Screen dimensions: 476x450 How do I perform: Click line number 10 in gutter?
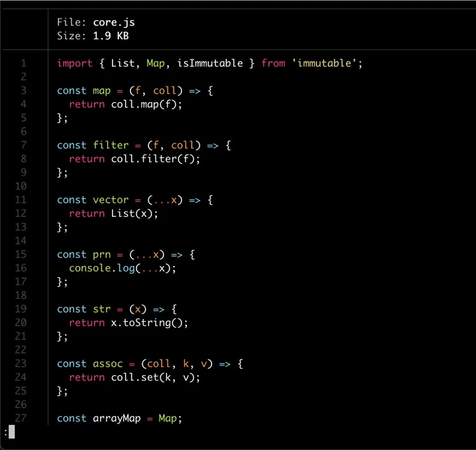[20, 186]
